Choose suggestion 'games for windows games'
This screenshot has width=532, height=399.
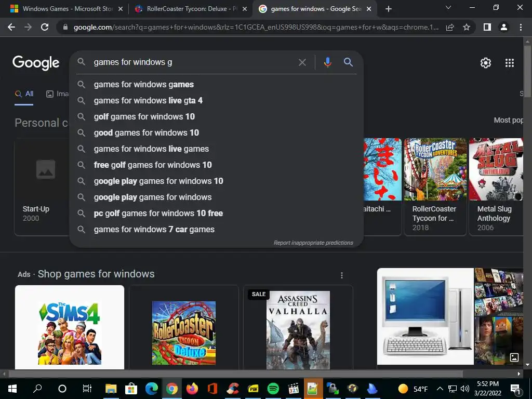point(217,85)
